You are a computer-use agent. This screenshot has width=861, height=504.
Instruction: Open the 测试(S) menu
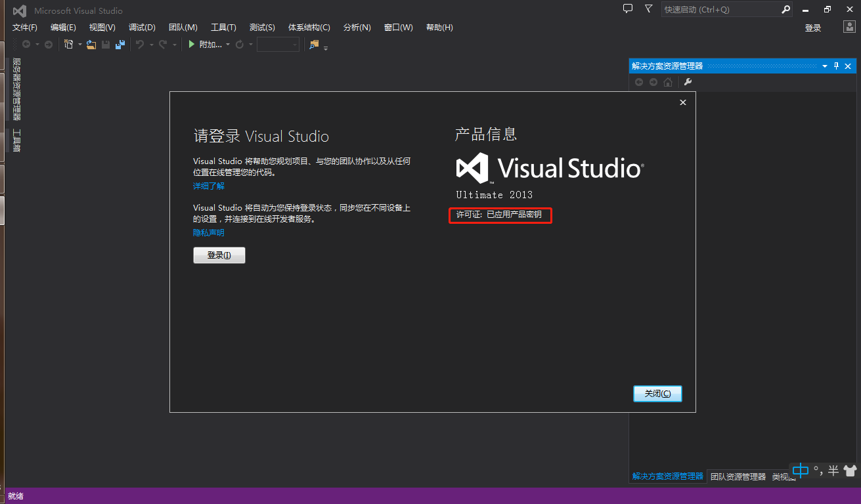262,27
